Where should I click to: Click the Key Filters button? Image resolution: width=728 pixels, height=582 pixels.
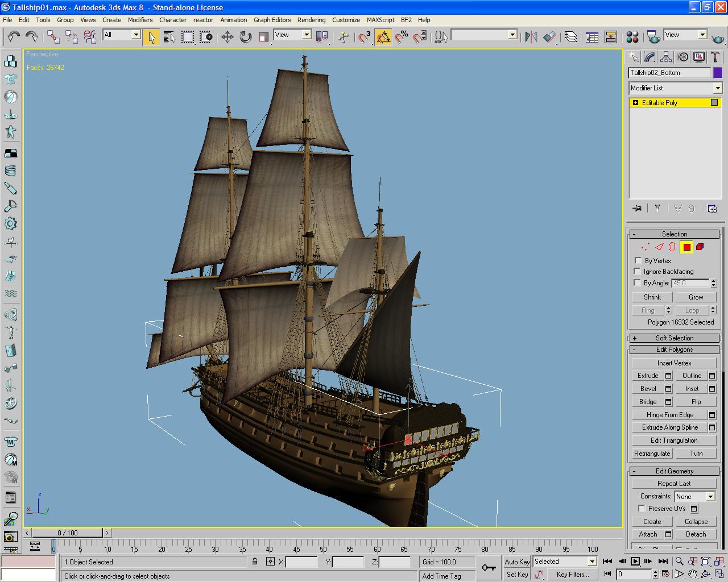tap(572, 574)
